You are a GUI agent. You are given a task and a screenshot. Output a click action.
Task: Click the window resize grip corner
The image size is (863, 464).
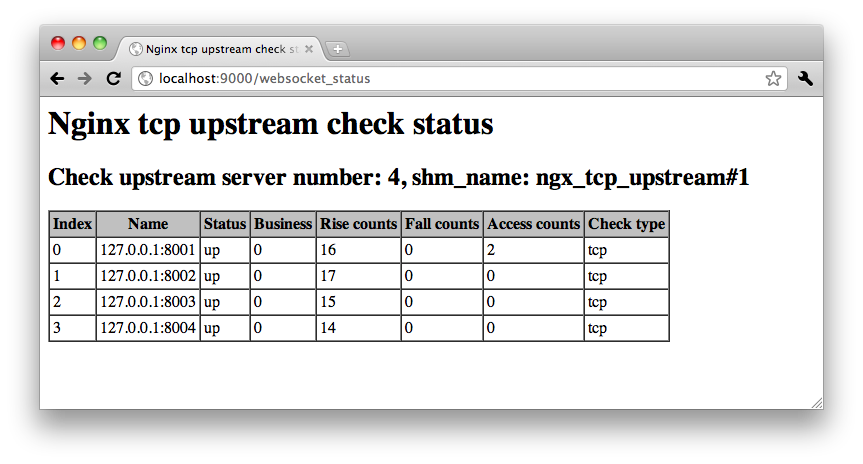click(817, 403)
